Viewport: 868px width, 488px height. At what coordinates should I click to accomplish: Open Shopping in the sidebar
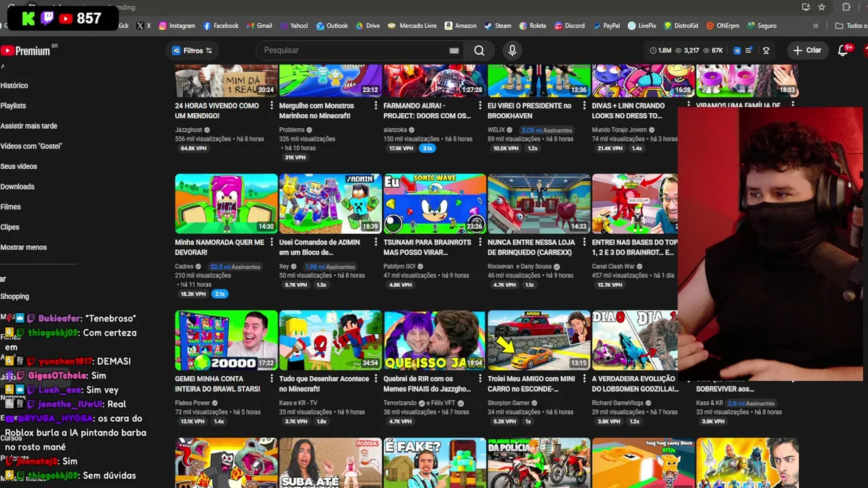[x=14, y=297]
